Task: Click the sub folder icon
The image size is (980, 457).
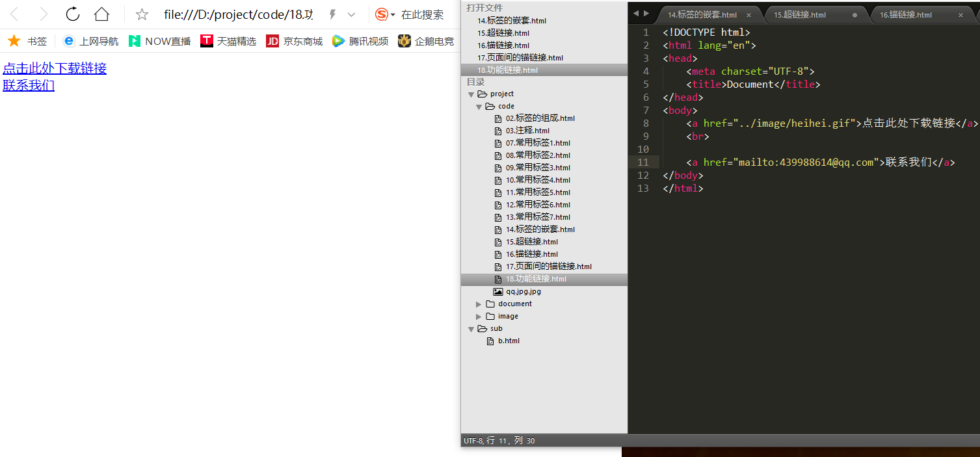Action: (x=482, y=329)
